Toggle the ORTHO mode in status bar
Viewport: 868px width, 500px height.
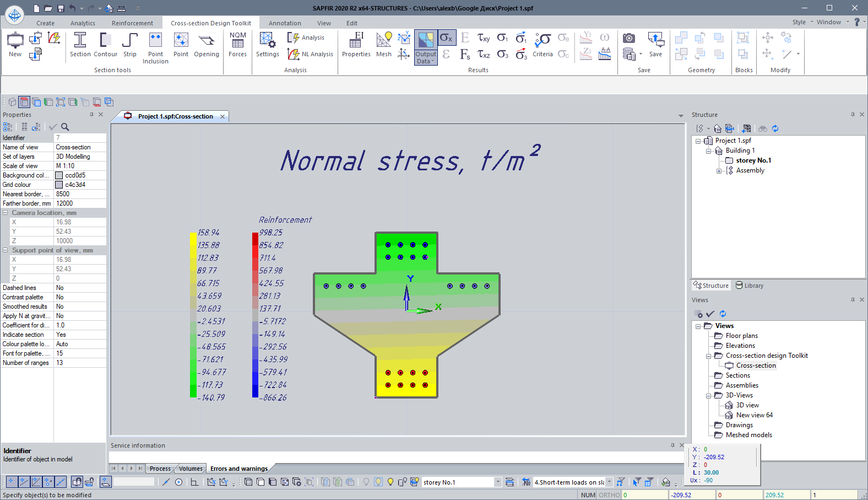point(609,495)
